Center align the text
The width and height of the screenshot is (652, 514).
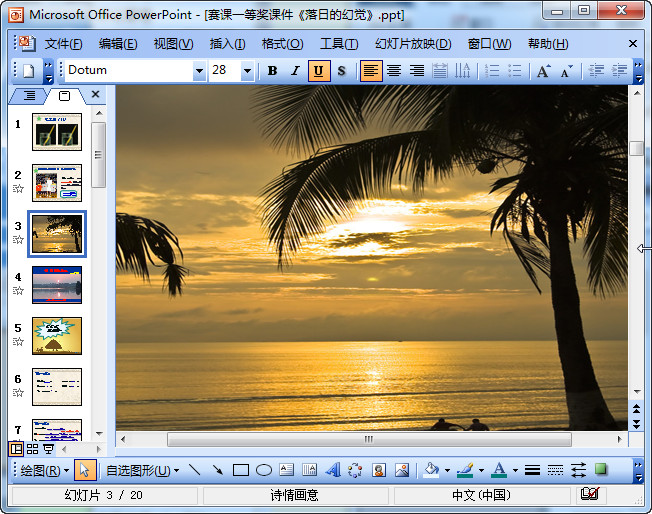point(394,71)
